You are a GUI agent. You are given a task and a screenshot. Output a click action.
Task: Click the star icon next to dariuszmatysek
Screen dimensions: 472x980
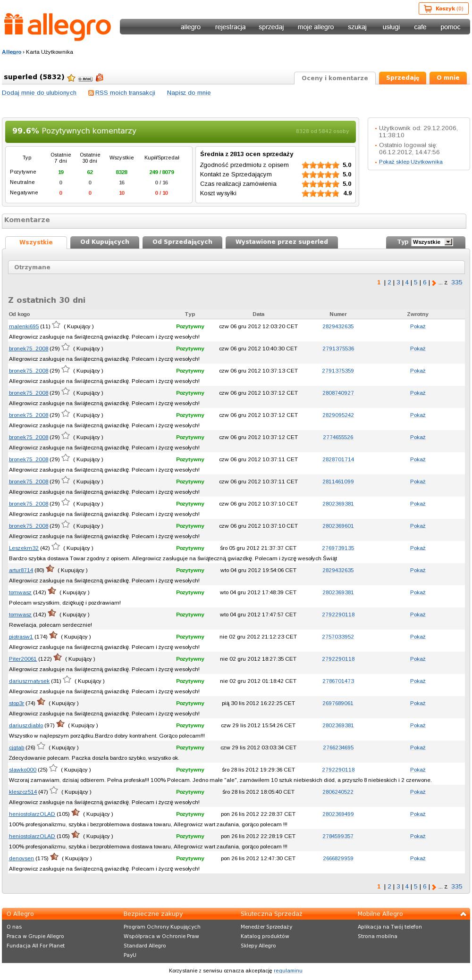point(67,679)
